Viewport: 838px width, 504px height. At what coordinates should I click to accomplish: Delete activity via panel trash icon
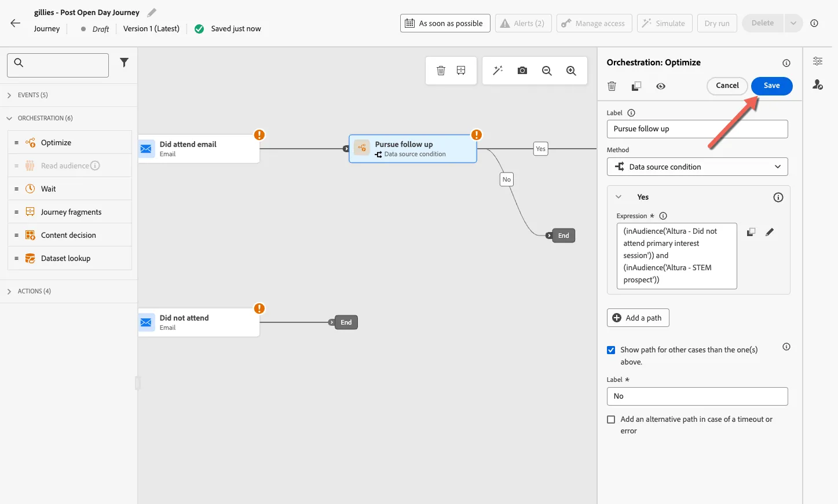click(x=612, y=86)
